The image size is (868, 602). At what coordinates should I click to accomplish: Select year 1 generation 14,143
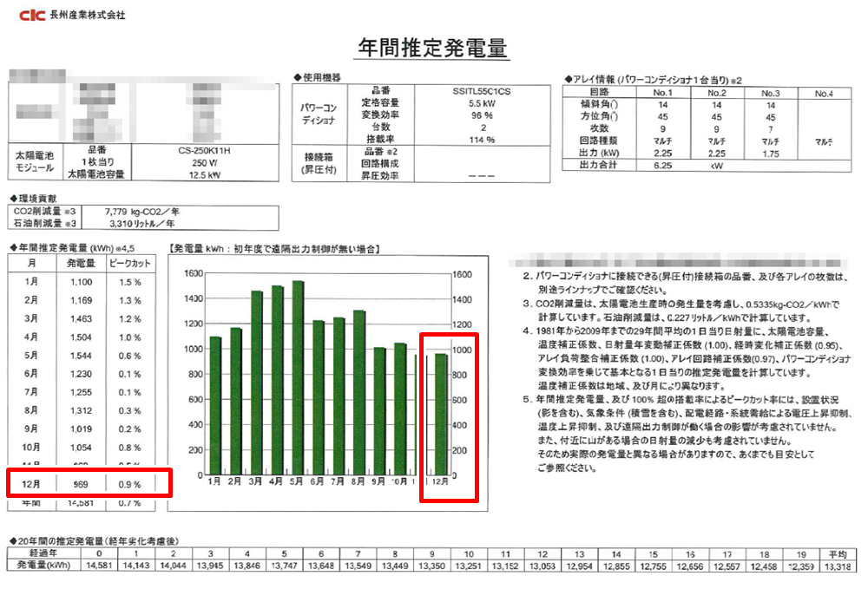[x=136, y=566]
